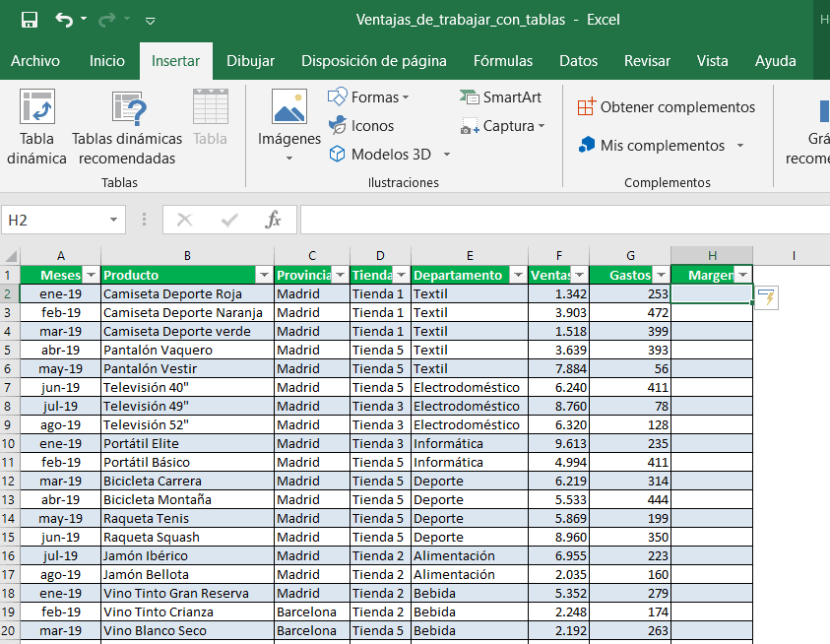
Task: Select cell "Electrodoméstico" in row 7
Action: tap(470, 387)
